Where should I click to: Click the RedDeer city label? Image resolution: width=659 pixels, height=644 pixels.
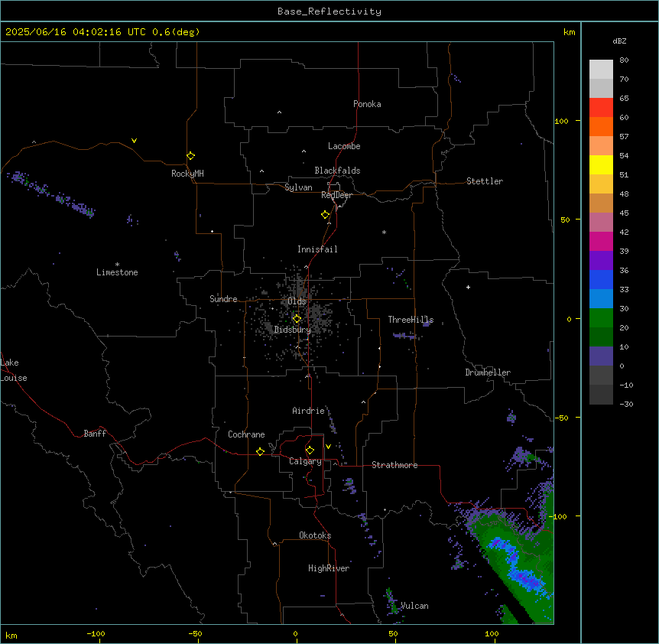click(x=336, y=195)
